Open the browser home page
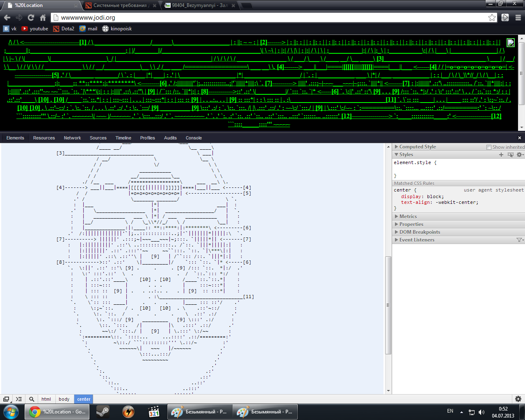 tap(43, 18)
